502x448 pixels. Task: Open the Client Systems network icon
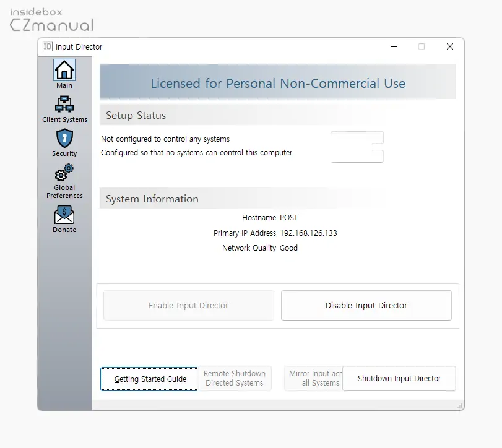(64, 105)
